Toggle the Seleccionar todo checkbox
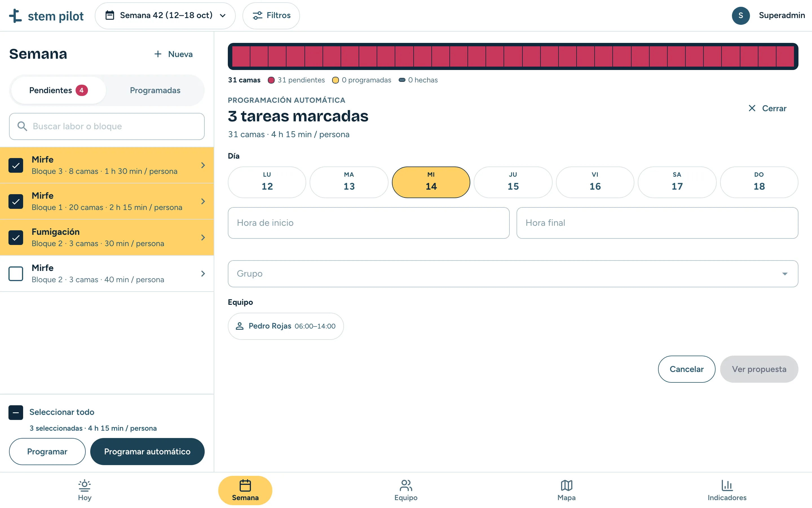 [x=16, y=413]
